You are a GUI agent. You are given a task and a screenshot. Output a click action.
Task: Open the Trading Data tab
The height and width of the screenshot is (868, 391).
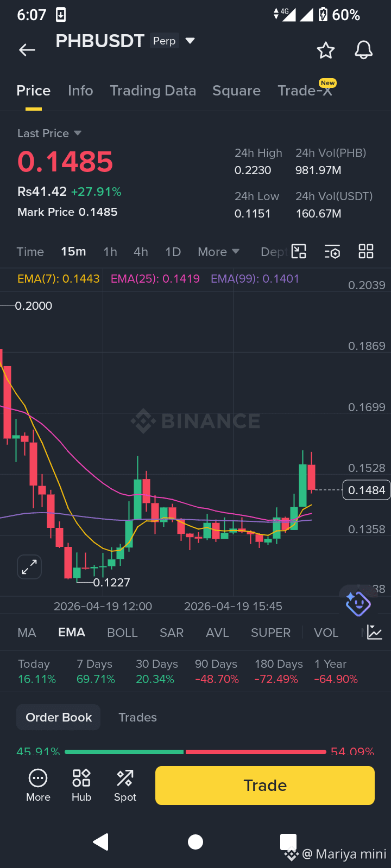[153, 91]
